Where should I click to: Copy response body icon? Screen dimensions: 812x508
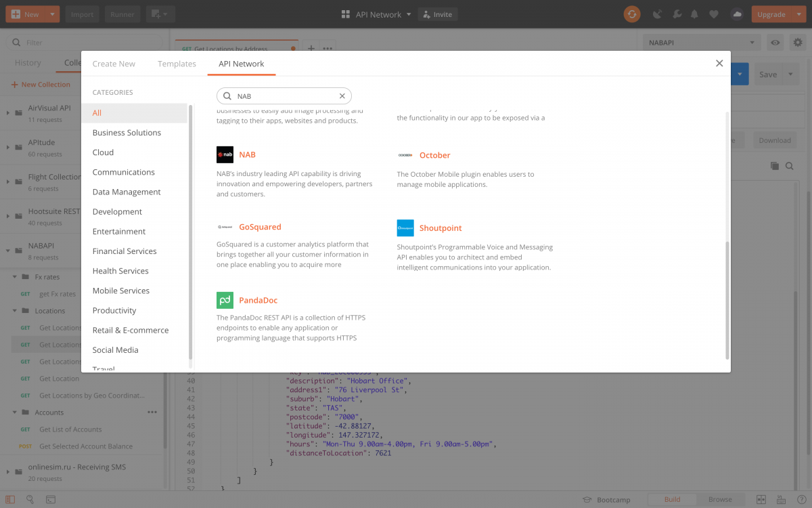click(x=775, y=166)
